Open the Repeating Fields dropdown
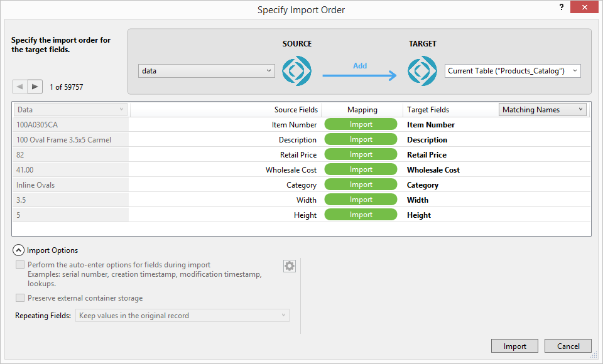 pyautogui.click(x=182, y=315)
